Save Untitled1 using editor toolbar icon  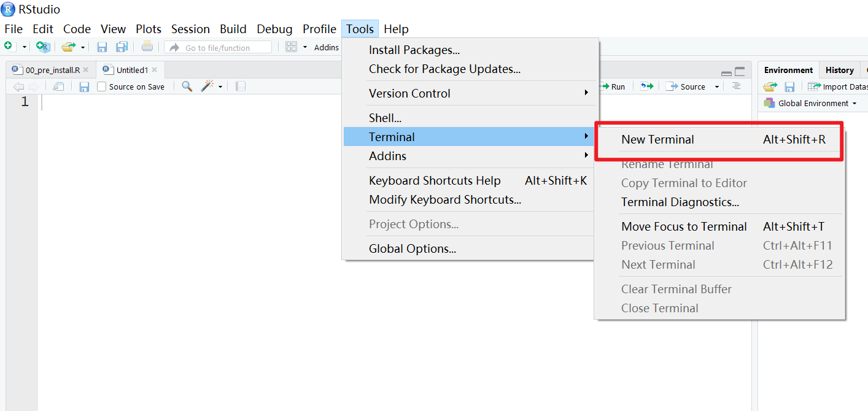(85, 86)
